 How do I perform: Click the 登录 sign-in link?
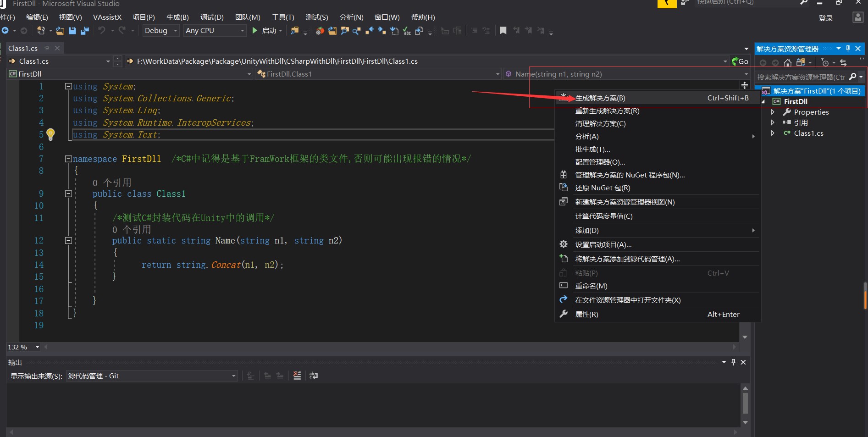825,18
